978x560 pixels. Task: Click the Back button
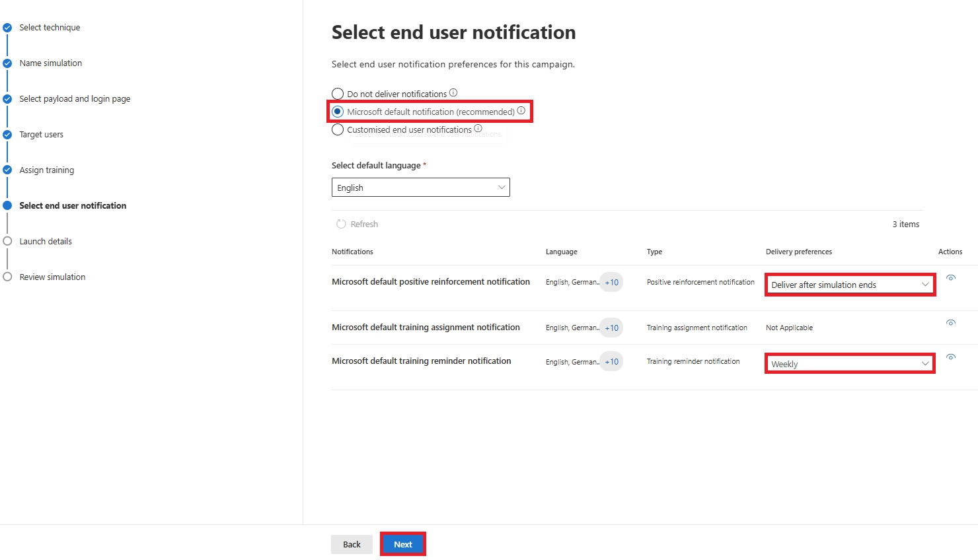(352, 543)
